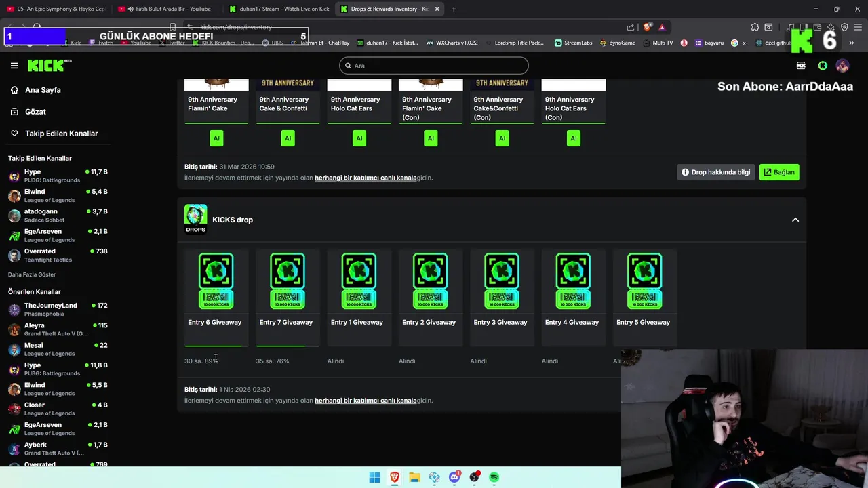Open recommended channel Ayberk
The image size is (868, 488).
coord(58,449)
